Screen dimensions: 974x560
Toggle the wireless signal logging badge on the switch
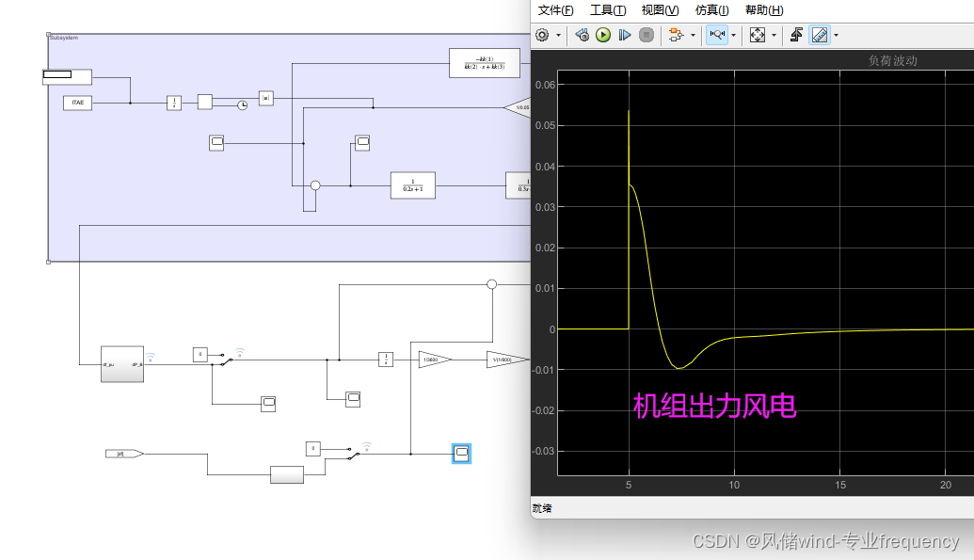pos(240,353)
